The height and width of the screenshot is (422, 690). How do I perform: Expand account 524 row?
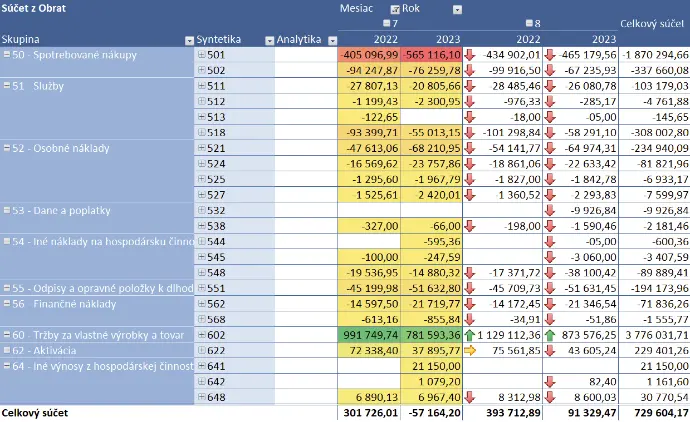[x=202, y=163]
